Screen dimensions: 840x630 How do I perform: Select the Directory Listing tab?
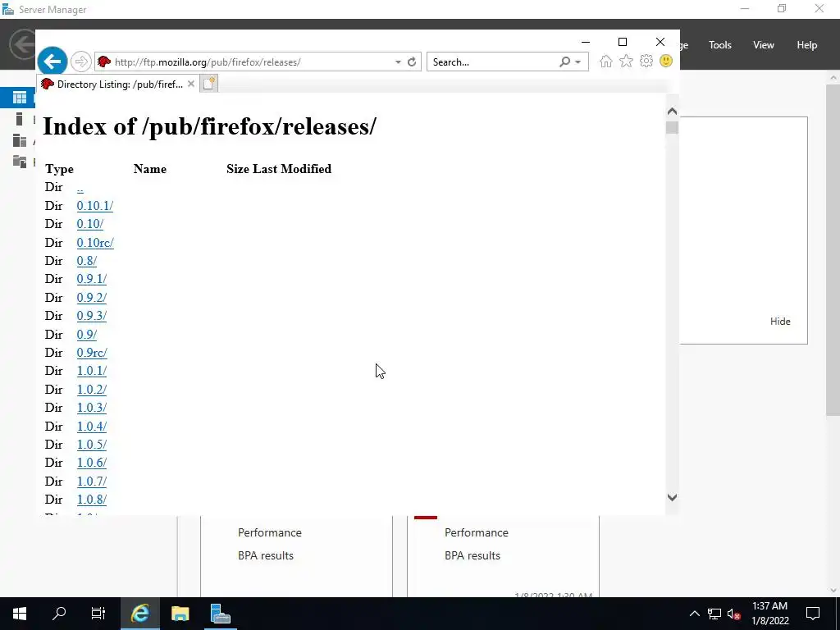click(119, 84)
